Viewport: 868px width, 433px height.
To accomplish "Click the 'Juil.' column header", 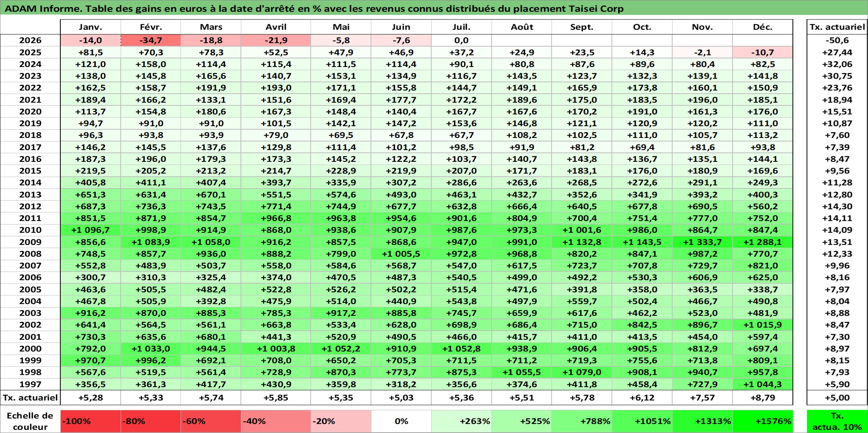I will [x=461, y=27].
